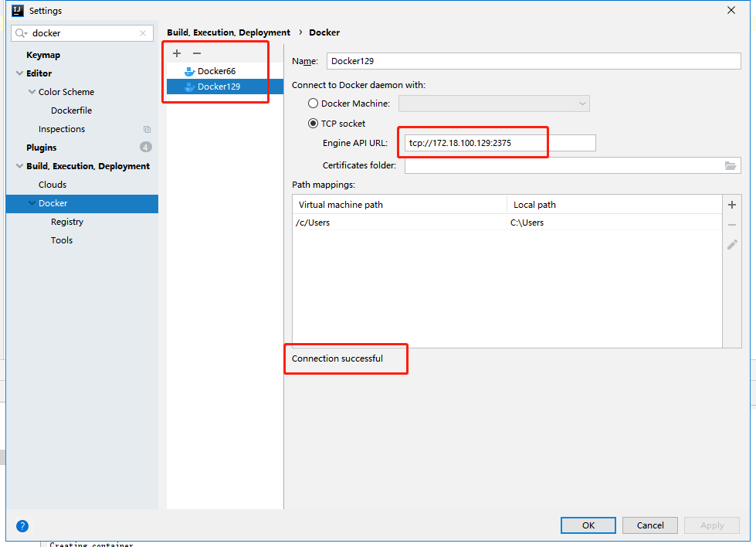Click the Virtual machine path column header

click(x=400, y=205)
